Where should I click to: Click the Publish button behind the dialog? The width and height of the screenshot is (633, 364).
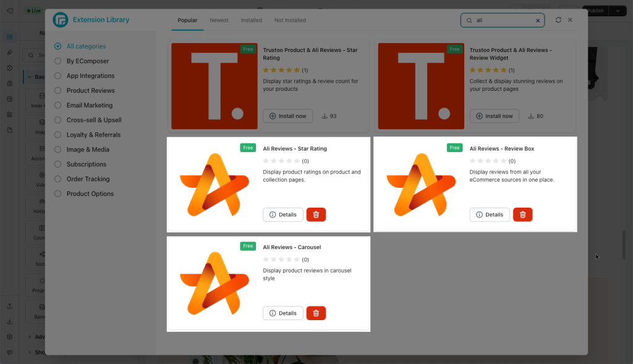click(x=595, y=11)
